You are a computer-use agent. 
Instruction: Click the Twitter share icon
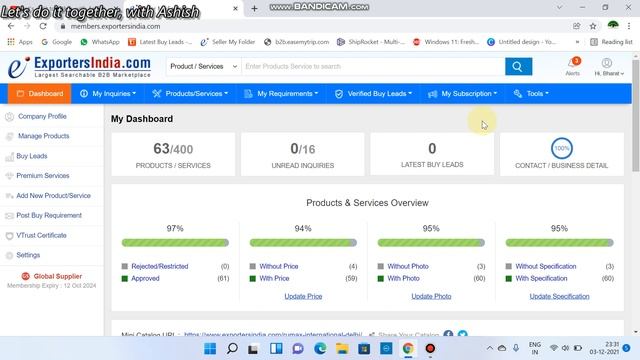tap(462, 334)
